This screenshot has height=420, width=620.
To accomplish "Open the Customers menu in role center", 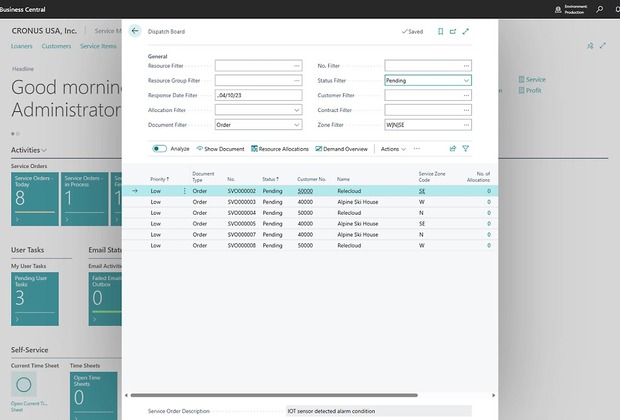I will [56, 46].
